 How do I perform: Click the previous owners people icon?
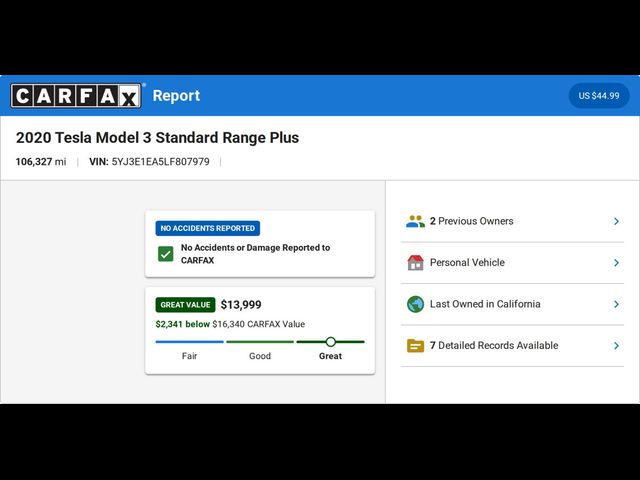pyautogui.click(x=415, y=221)
